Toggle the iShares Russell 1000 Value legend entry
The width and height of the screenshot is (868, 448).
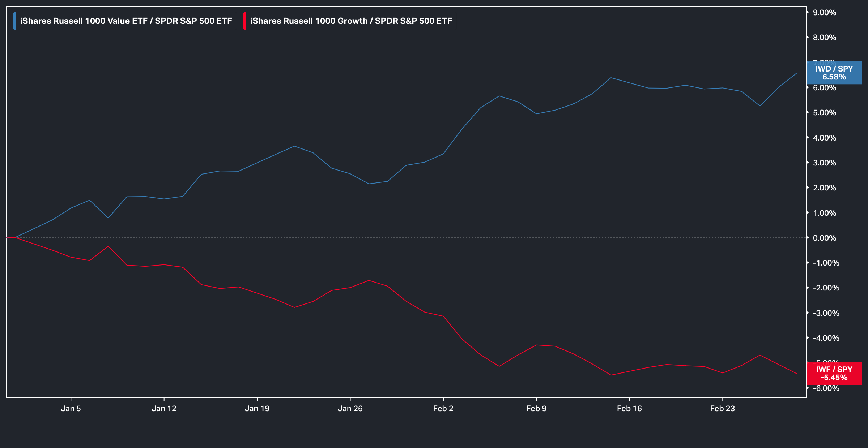click(126, 21)
